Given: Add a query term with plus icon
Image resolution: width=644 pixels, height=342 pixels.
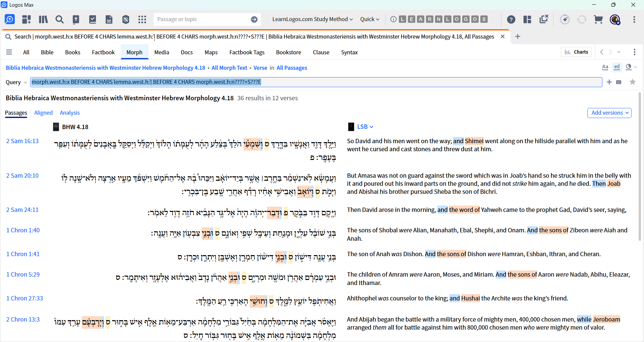Looking at the screenshot, I should 609,82.
